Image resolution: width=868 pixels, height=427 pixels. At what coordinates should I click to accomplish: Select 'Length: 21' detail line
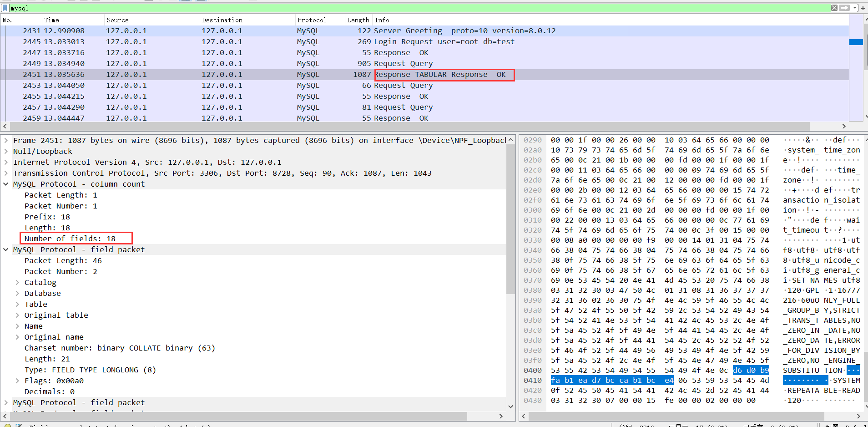tap(47, 359)
